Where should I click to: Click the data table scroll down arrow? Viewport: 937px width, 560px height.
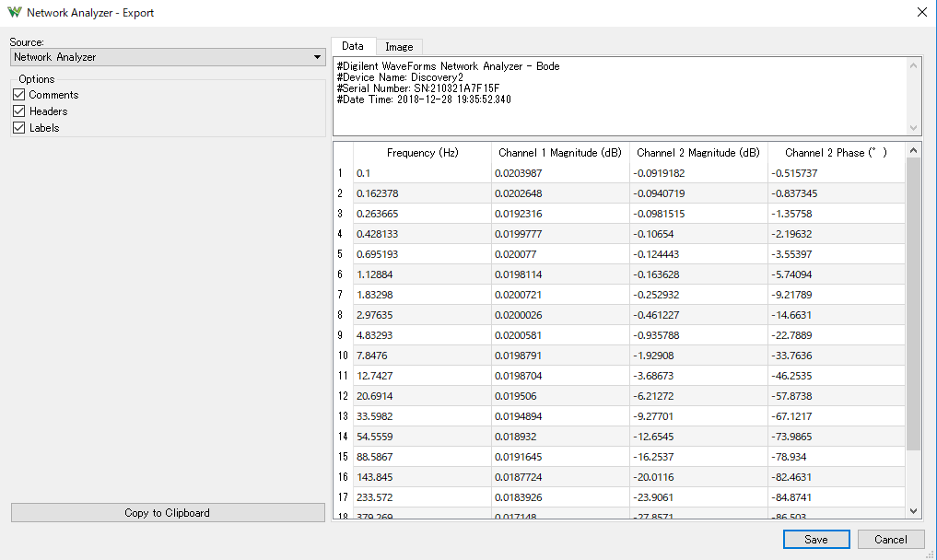pyautogui.click(x=913, y=511)
